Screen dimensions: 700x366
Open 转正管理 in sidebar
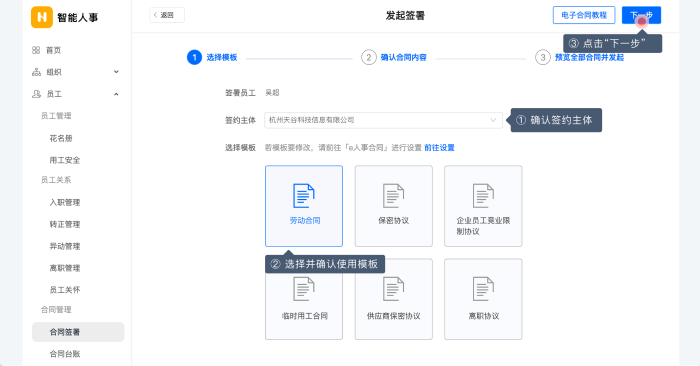64,224
